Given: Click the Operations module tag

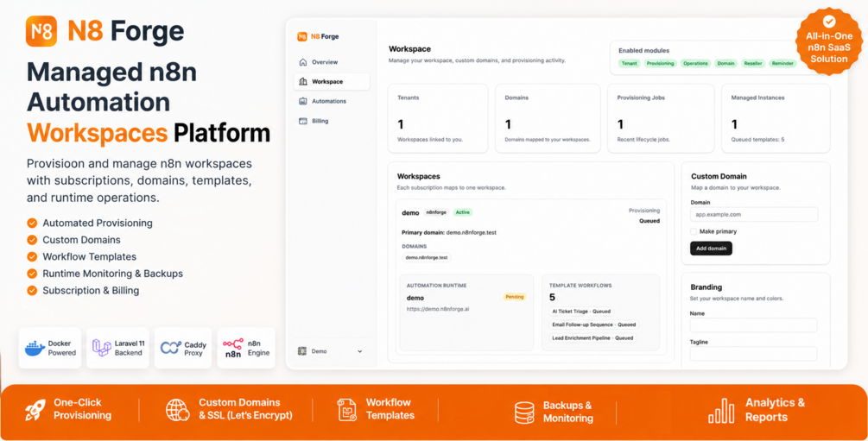Looking at the screenshot, I should tap(695, 64).
